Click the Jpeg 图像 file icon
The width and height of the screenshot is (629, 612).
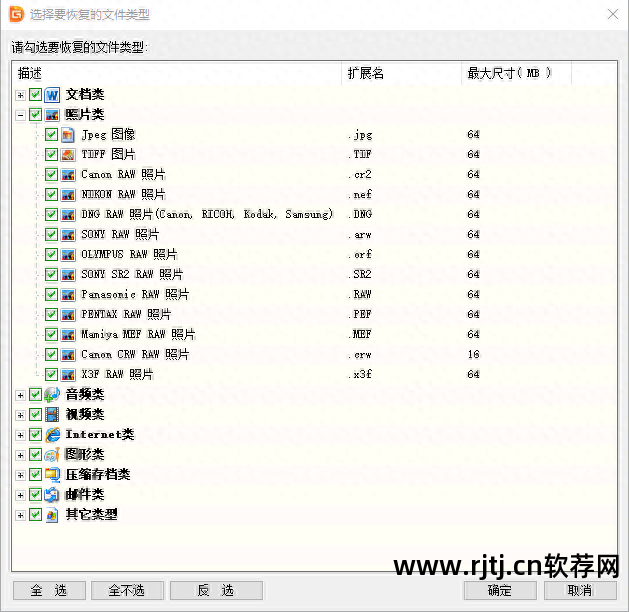pos(68,135)
